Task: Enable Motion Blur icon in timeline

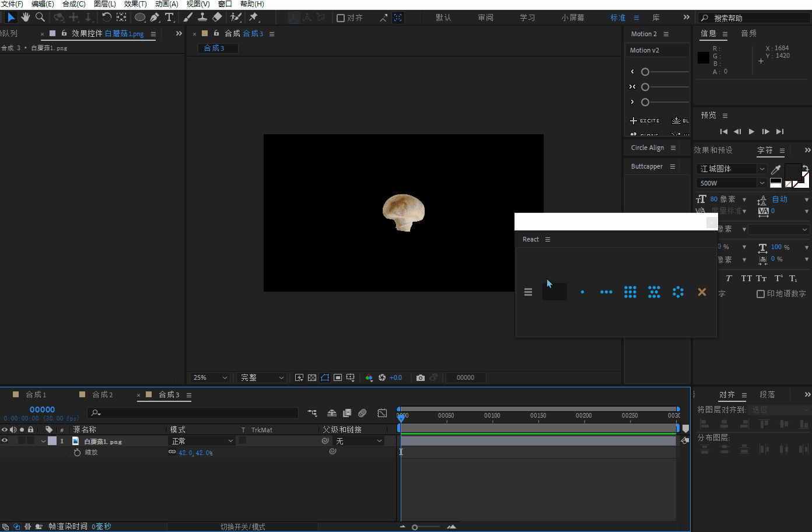Action: point(362,413)
